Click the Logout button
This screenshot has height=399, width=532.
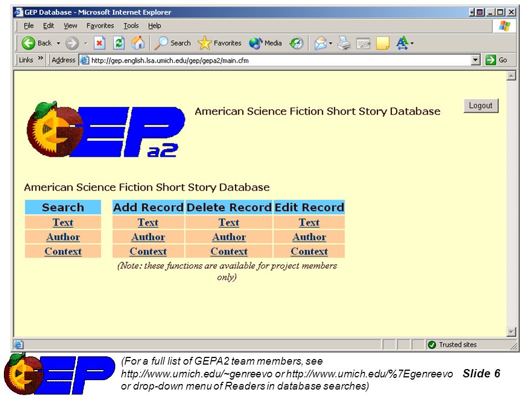point(481,105)
